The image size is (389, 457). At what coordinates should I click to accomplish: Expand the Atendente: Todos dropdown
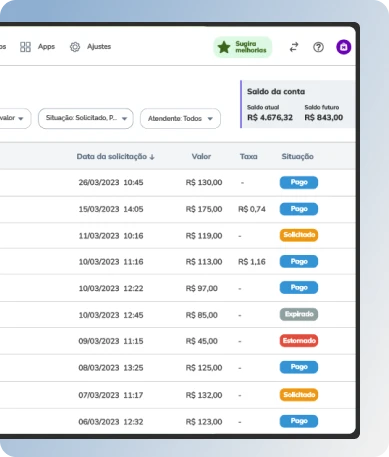(x=180, y=118)
